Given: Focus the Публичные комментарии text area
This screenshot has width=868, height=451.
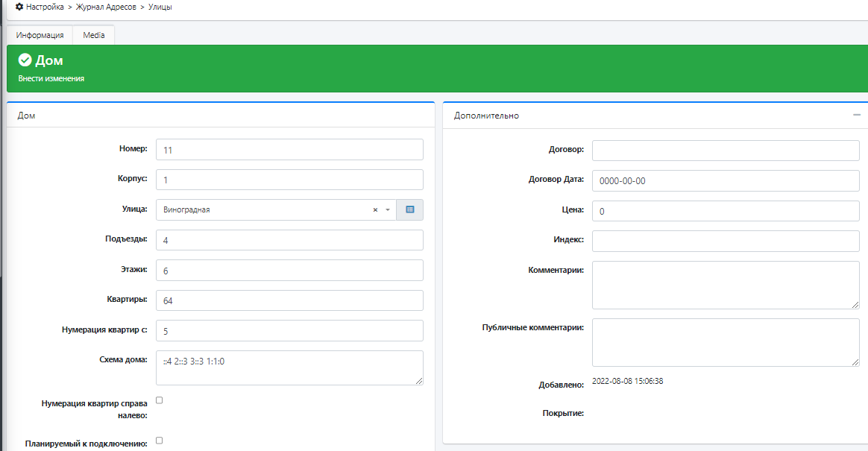Looking at the screenshot, I should pyautogui.click(x=726, y=342).
